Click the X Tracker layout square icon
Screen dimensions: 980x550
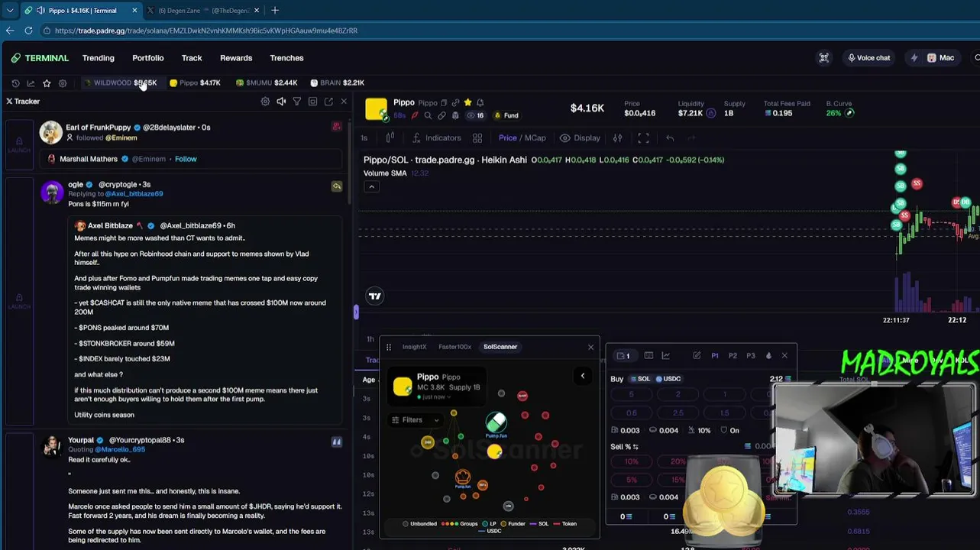click(x=313, y=102)
